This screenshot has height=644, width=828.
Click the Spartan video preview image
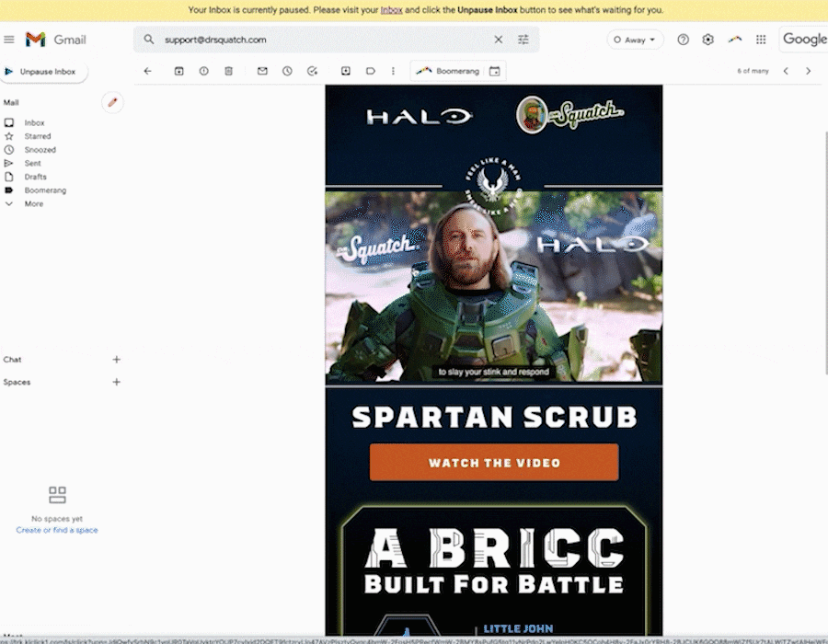[494, 286]
